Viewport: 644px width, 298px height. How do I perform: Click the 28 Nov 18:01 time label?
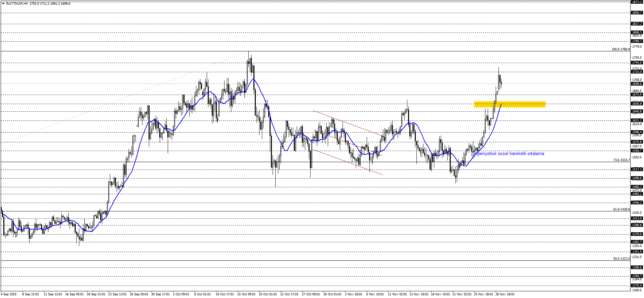pos(505,294)
